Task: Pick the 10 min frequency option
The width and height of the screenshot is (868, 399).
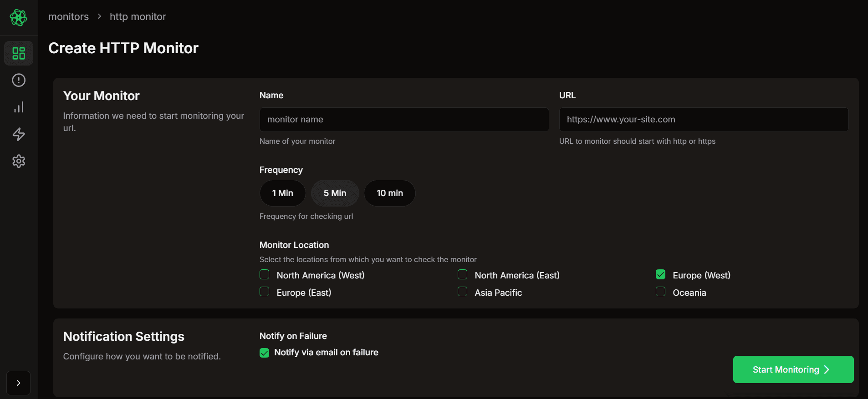Action: coord(389,193)
